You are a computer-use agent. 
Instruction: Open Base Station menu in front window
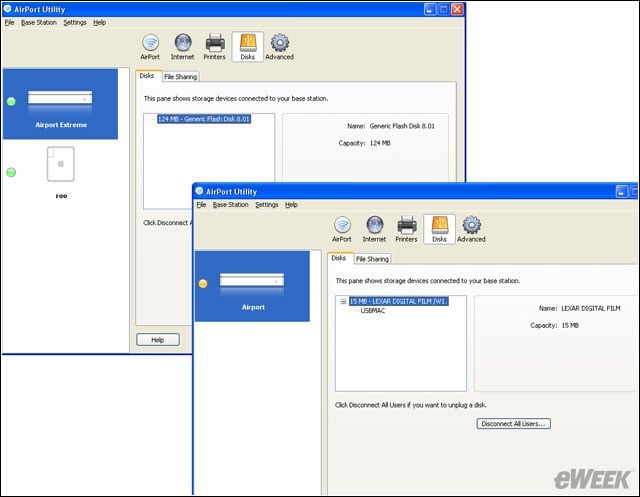tap(231, 205)
